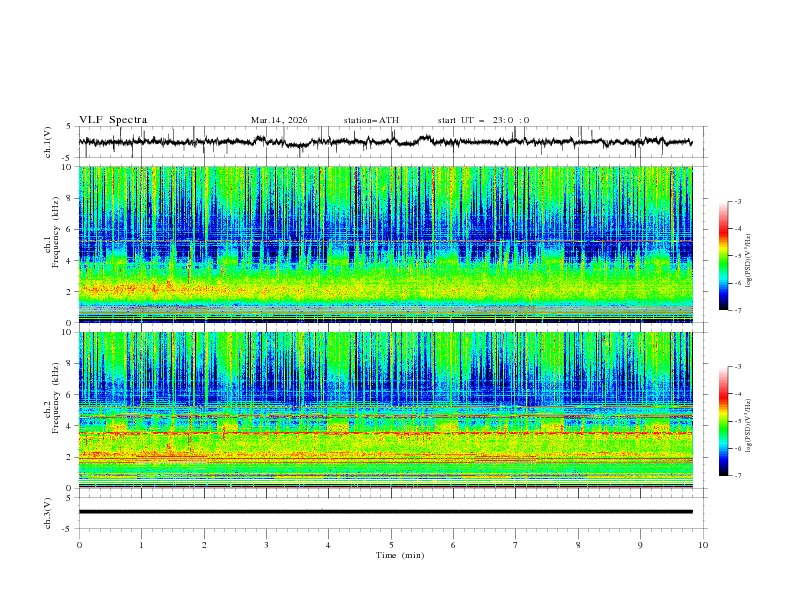Click the 'start UT = 23:0 :0' text
The width and height of the screenshot is (792, 612).
(483, 120)
